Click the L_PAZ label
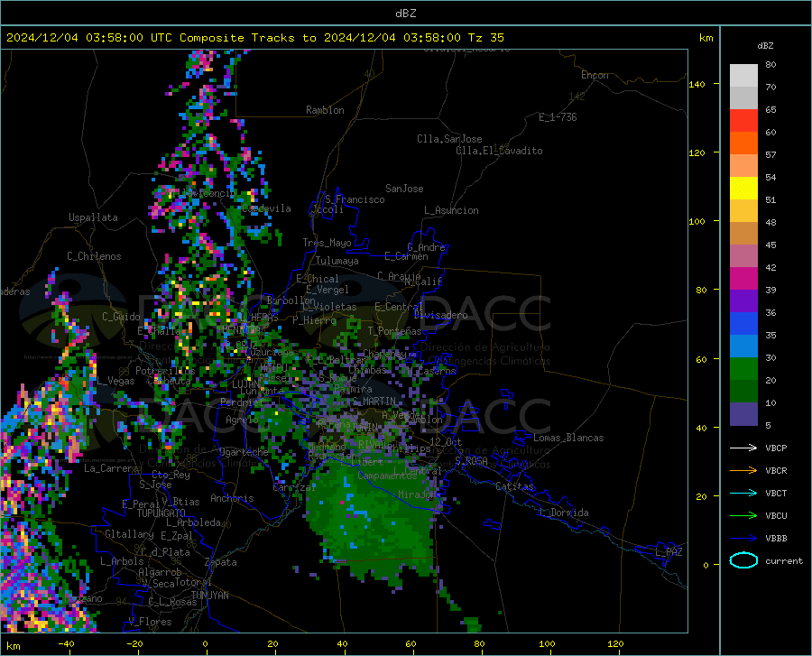 click(x=669, y=552)
